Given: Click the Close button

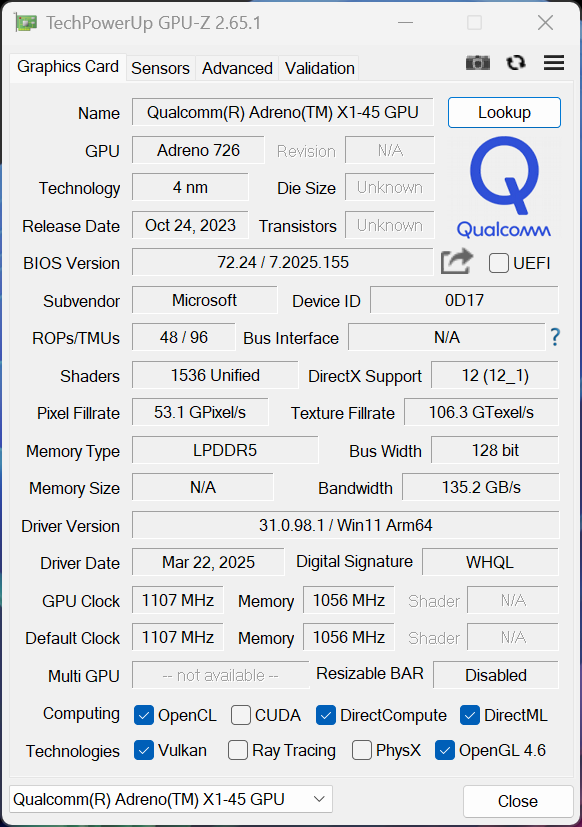Looking at the screenshot, I should pos(518,801).
